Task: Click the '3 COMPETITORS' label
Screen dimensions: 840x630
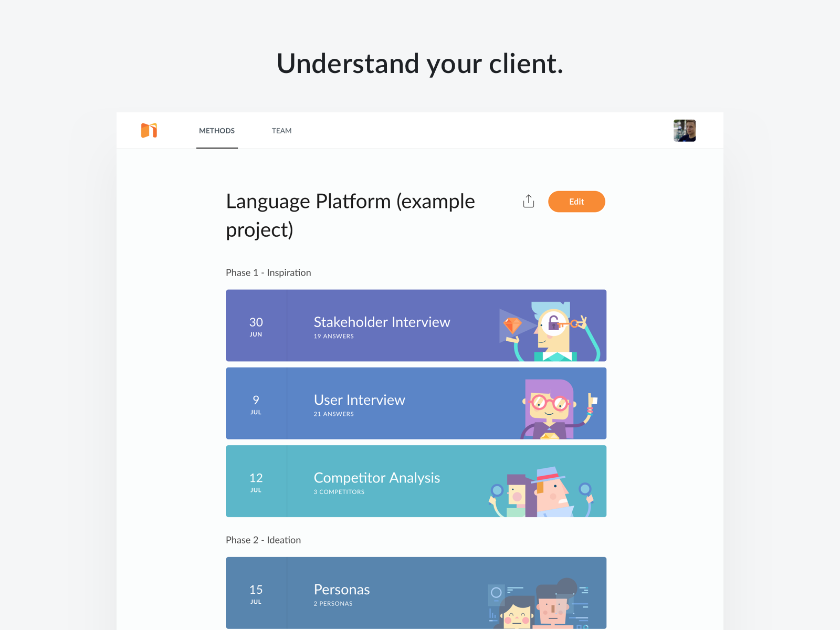Action: coord(339,492)
